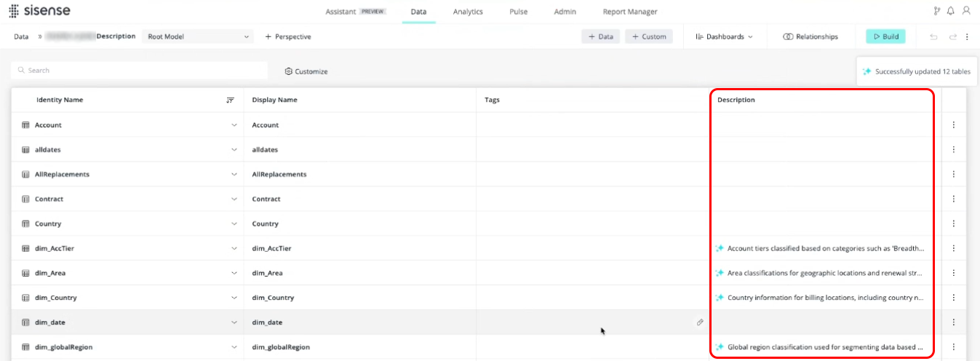Click the dim_globalRegion description text

point(826,347)
